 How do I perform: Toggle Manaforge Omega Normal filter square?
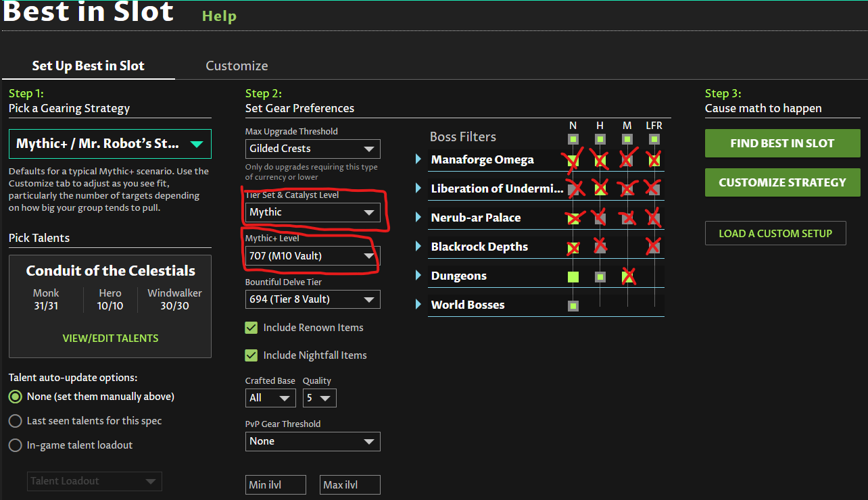[x=573, y=161]
